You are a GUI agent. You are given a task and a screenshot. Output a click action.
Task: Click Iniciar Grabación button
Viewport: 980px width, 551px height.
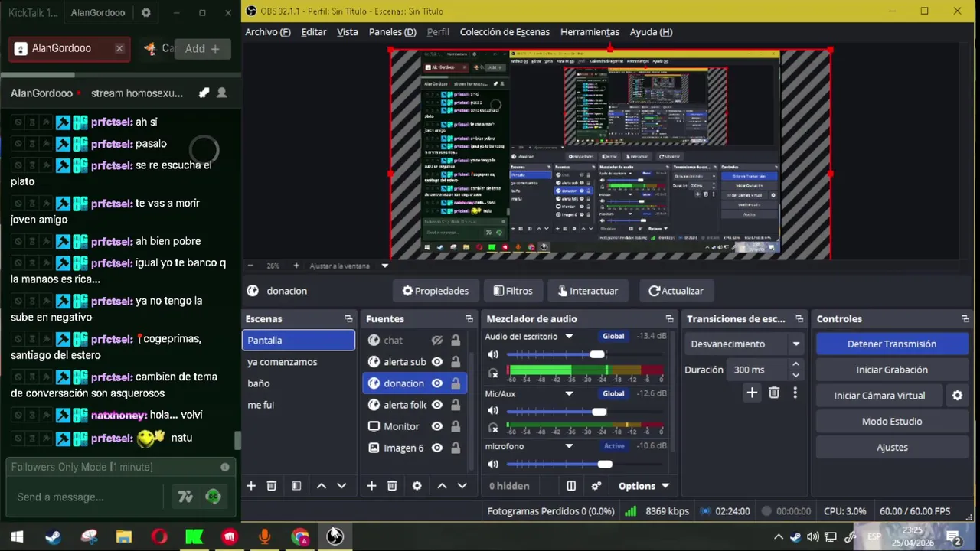(x=892, y=370)
